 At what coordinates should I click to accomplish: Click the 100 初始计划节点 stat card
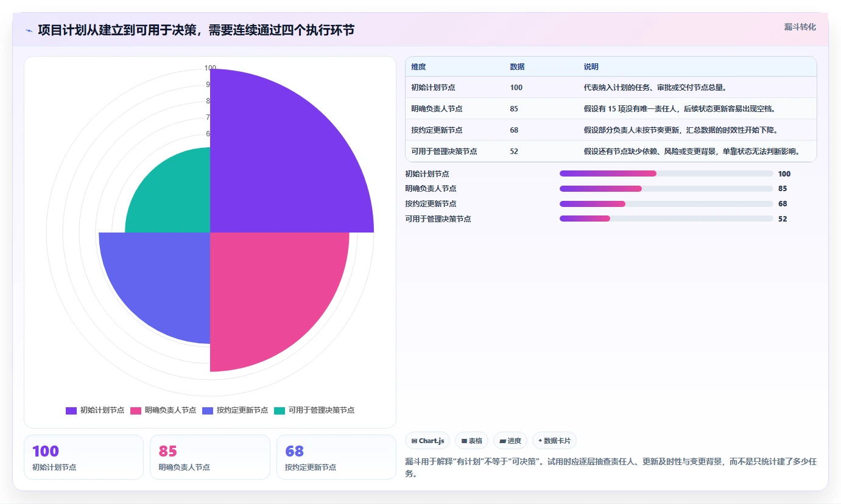coord(83,457)
